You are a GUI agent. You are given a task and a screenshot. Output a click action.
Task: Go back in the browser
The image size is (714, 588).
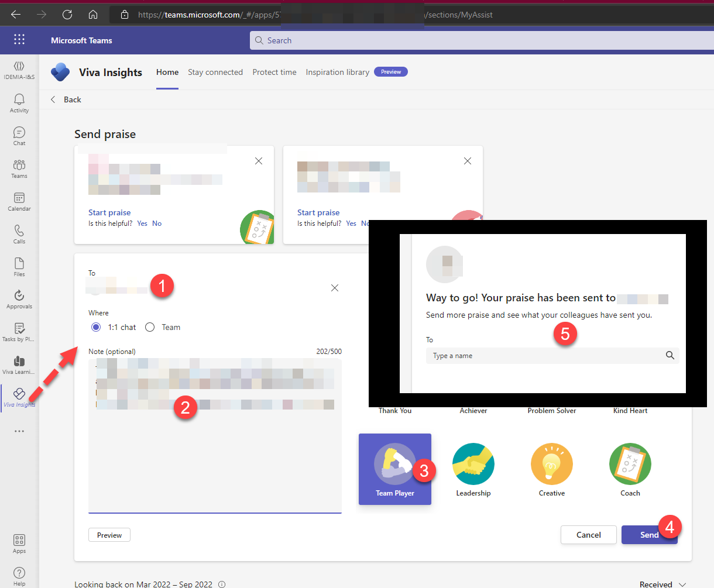(x=16, y=15)
